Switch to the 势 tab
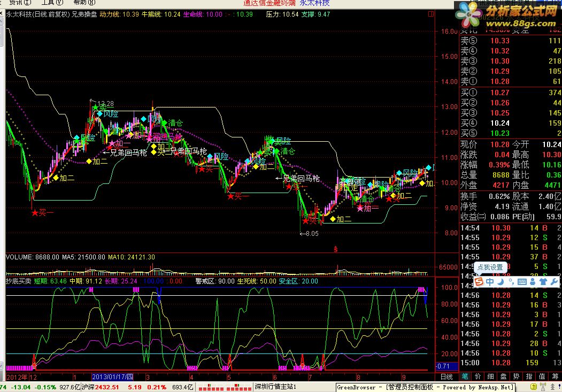The height and width of the screenshot is (392, 562). [516, 376]
